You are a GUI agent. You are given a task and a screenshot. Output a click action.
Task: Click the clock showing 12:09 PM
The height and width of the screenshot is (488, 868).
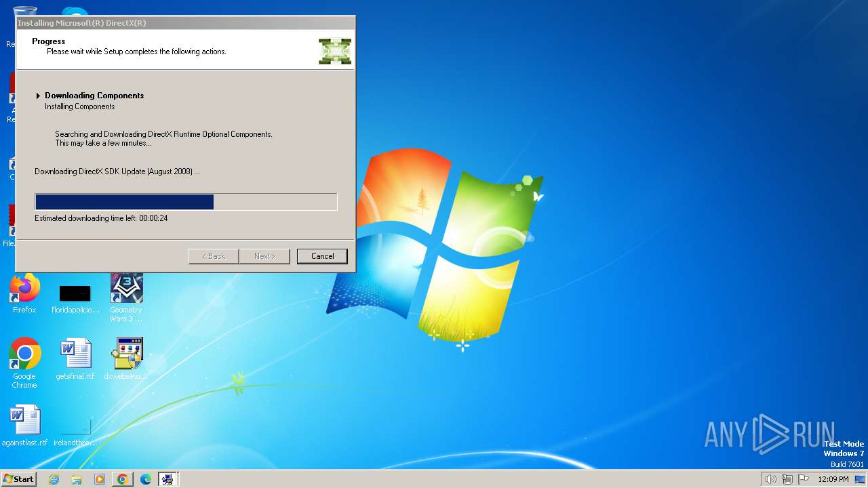(833, 479)
